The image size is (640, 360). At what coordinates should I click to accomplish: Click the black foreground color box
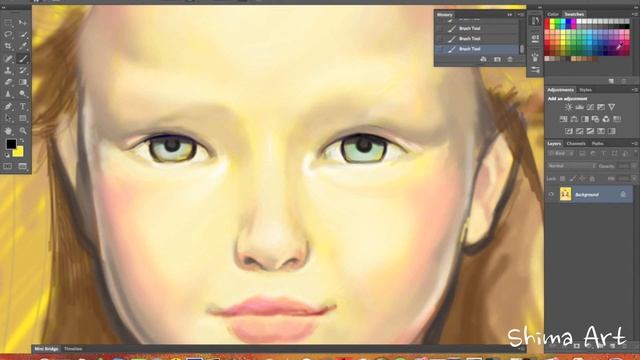(x=11, y=144)
